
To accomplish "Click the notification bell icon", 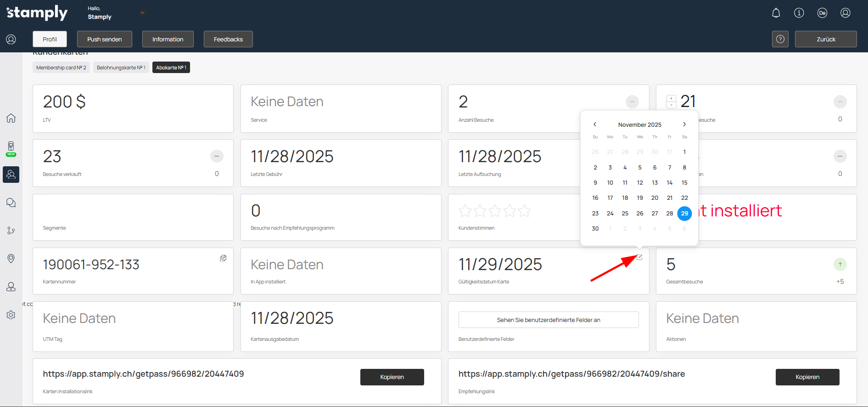I will [x=776, y=13].
